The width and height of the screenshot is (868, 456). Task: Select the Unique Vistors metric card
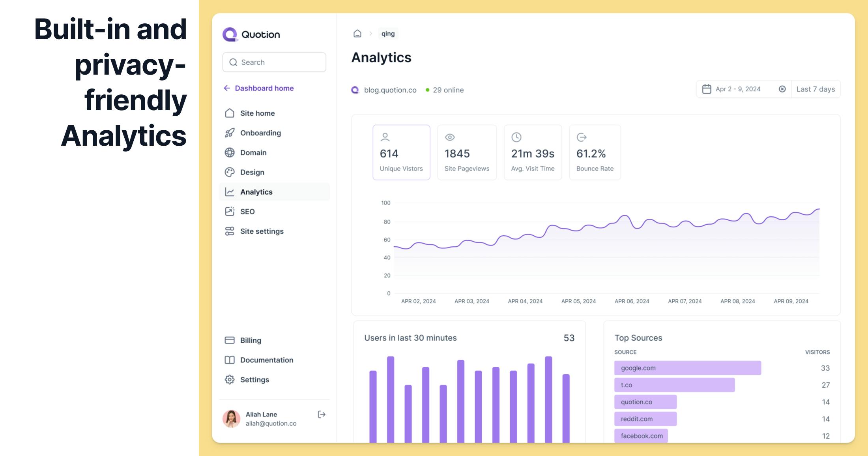401,152
